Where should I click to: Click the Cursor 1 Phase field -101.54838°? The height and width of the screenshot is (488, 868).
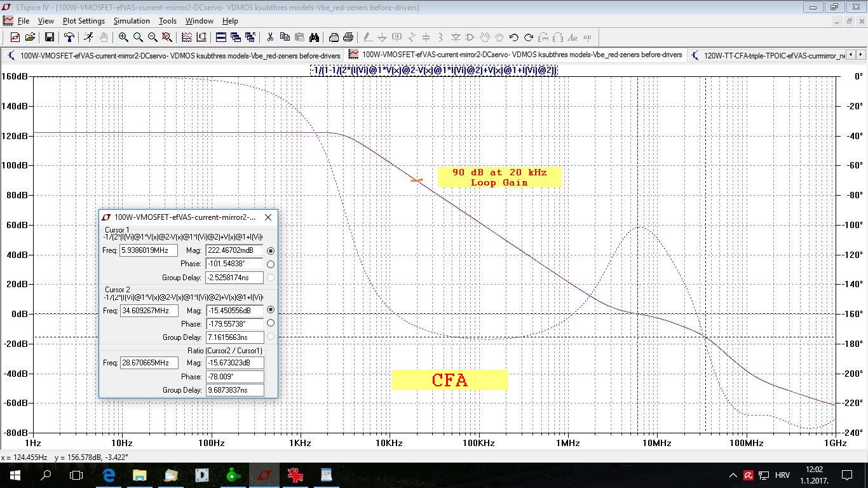coord(234,264)
